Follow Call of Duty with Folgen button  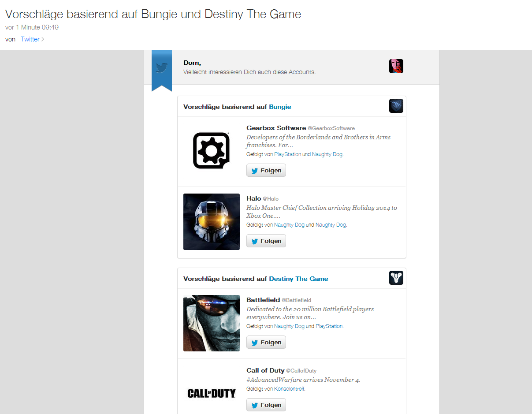point(266,405)
